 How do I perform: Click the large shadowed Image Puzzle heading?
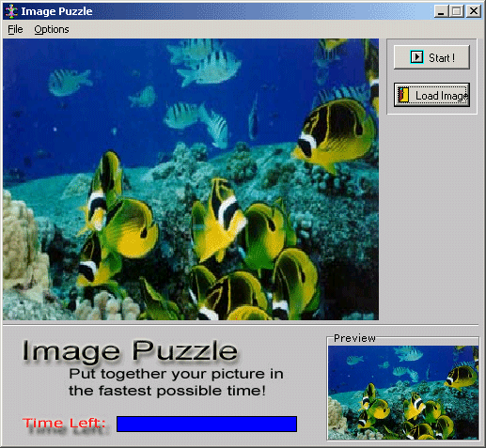pyautogui.click(x=130, y=351)
